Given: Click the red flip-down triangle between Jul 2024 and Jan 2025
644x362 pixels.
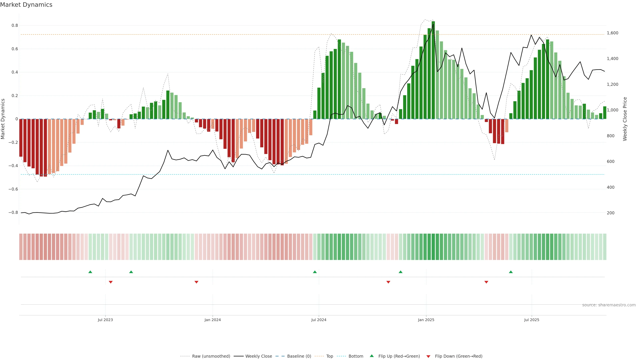Looking at the screenshot, I should (388, 282).
